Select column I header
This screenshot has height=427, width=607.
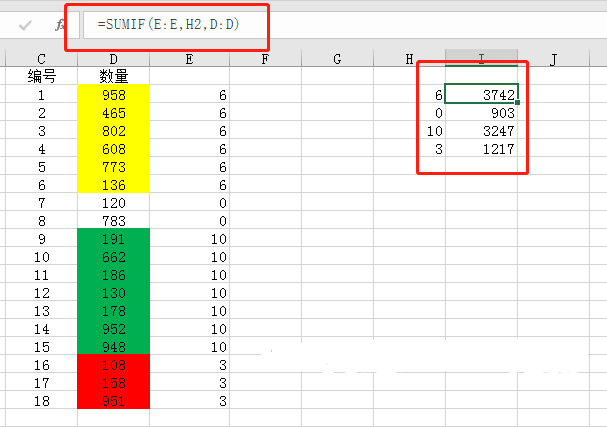tap(481, 58)
